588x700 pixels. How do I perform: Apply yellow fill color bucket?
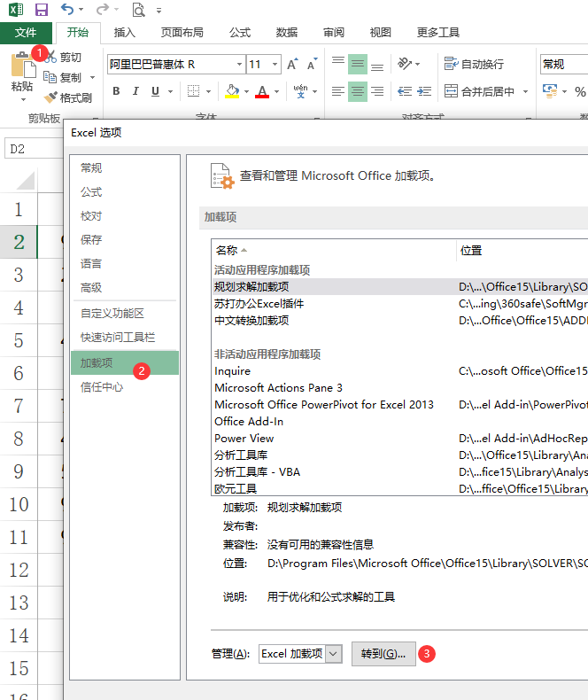tap(232, 91)
